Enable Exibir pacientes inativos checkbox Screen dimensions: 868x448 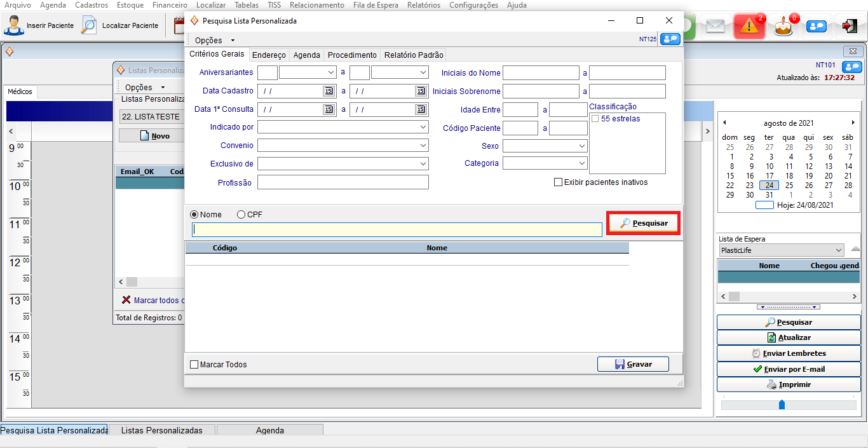559,182
